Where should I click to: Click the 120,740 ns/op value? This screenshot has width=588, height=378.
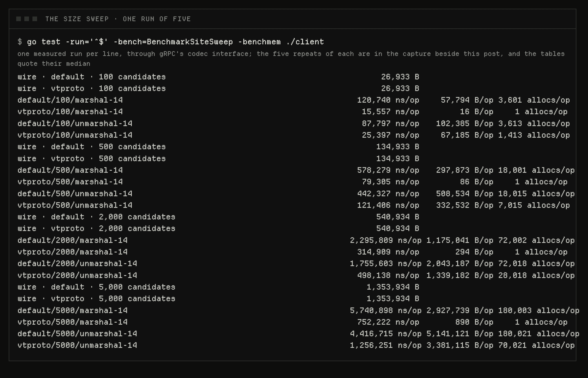[x=388, y=100]
